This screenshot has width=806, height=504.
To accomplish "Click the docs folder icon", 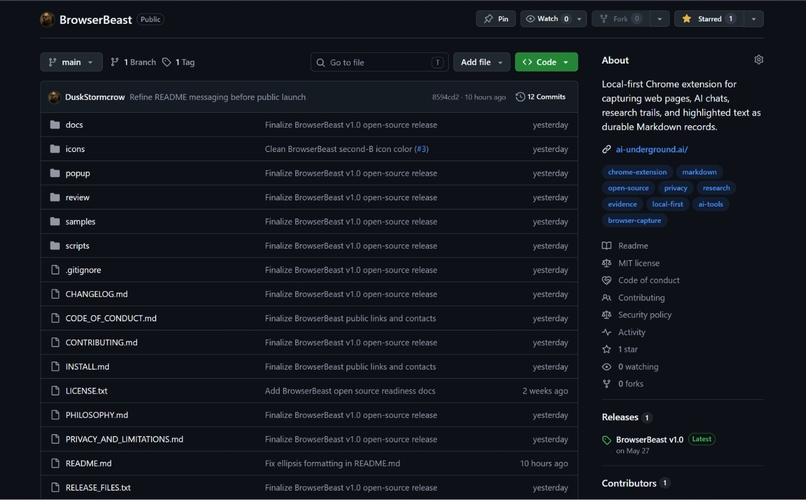I will point(55,125).
